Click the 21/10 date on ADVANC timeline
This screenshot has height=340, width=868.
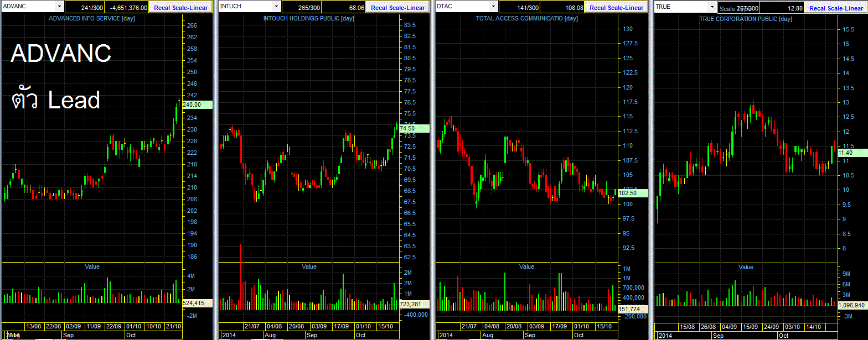173,326
